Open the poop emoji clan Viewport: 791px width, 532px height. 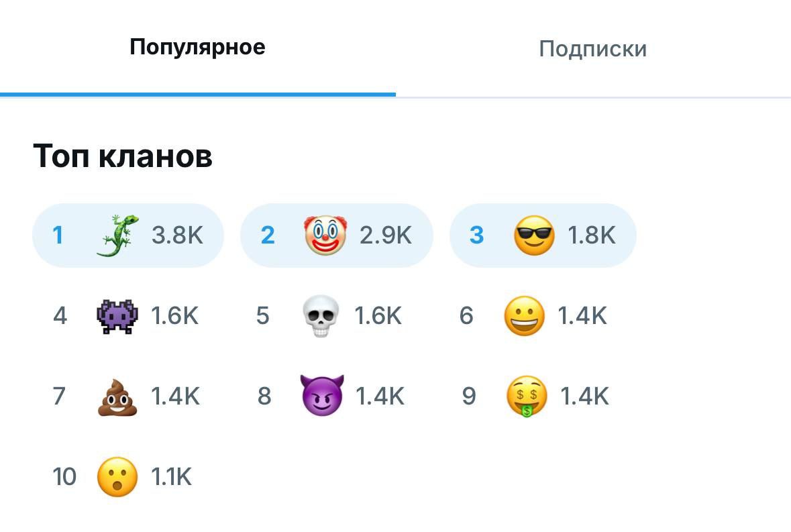point(117,396)
